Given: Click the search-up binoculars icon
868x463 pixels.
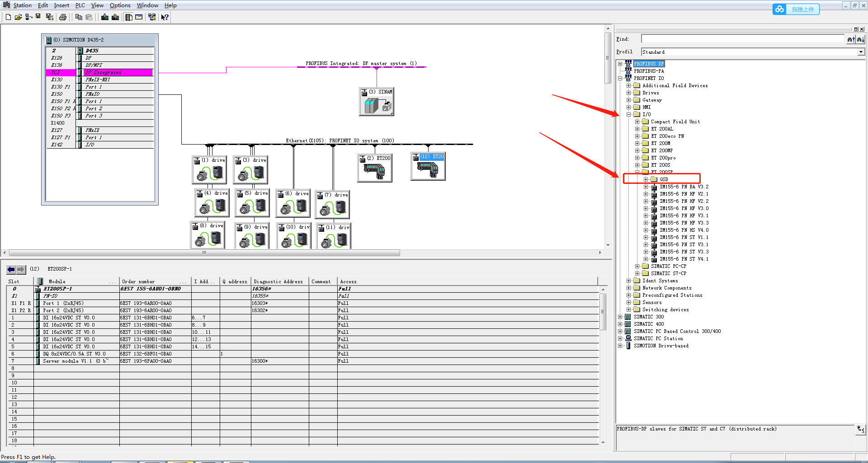Looking at the screenshot, I should pyautogui.click(x=851, y=39).
